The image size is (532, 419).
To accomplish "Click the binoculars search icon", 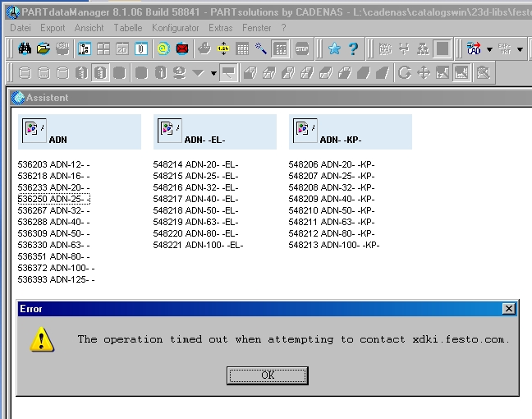I will pyautogui.click(x=25, y=49).
